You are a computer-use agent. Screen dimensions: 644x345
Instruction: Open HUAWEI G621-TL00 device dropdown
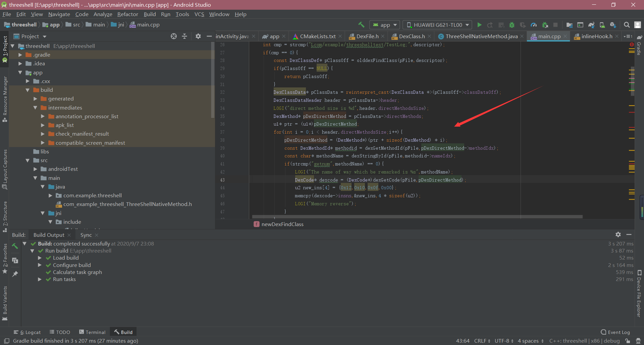437,25
